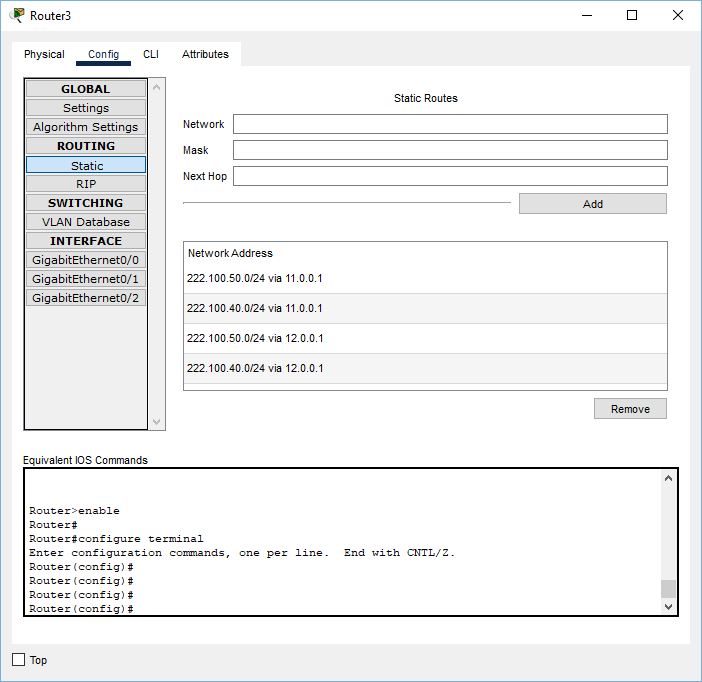Image resolution: width=702 pixels, height=682 pixels.
Task: Remove the selected static route
Action: pos(630,409)
